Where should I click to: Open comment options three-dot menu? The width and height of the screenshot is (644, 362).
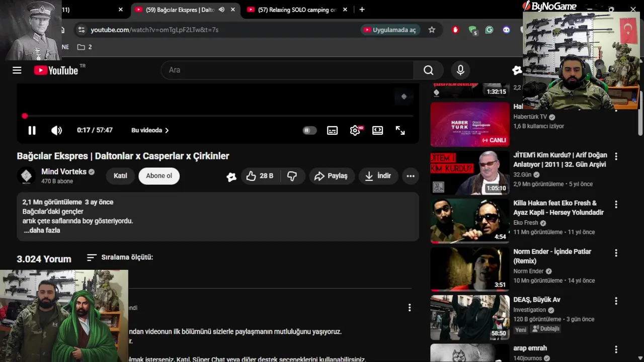click(410, 308)
